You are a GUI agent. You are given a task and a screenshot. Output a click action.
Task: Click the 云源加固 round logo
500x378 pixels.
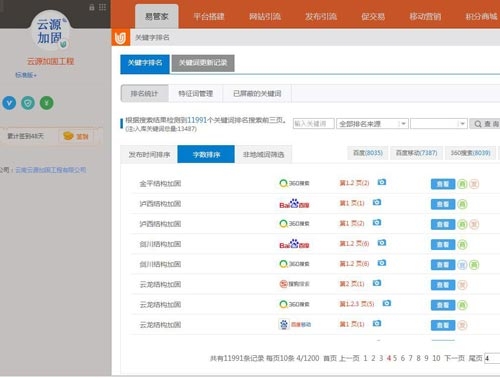(50, 32)
